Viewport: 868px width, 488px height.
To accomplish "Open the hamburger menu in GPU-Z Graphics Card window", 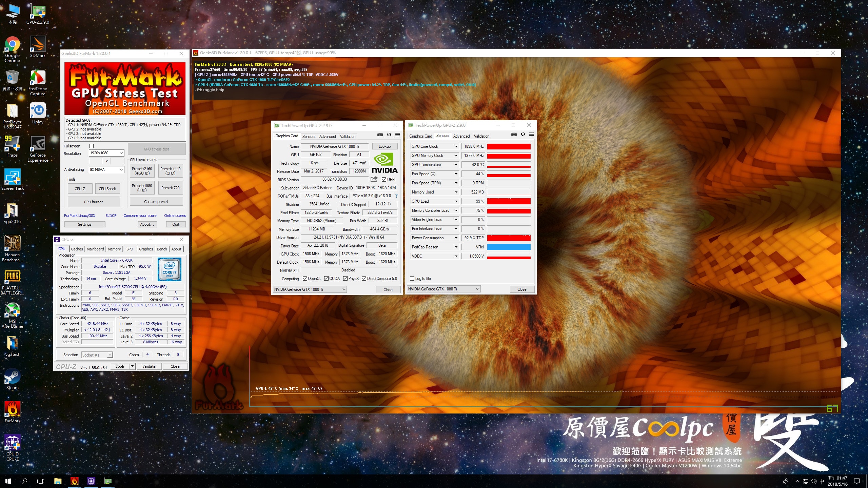I will tap(397, 135).
